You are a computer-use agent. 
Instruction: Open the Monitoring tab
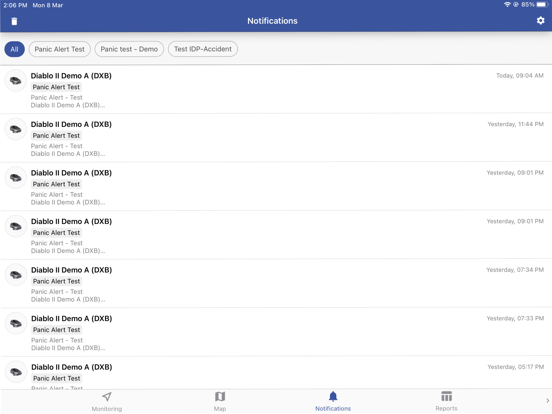(x=107, y=402)
